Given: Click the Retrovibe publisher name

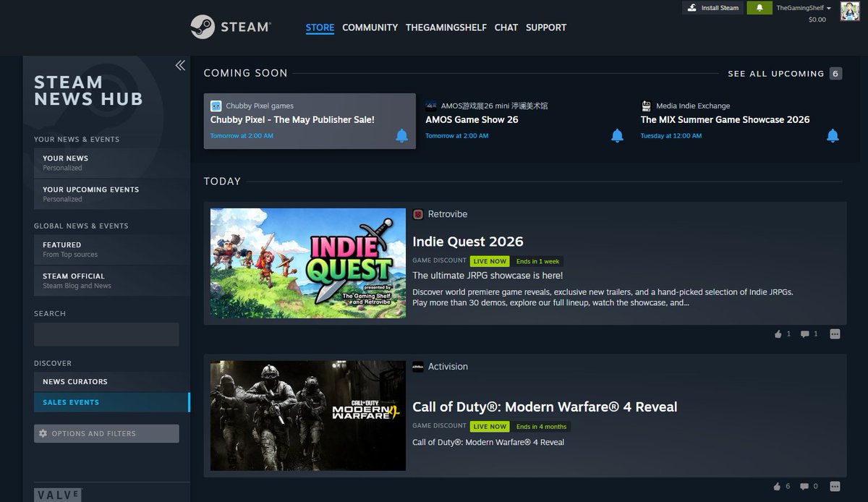Looking at the screenshot, I should click(x=448, y=214).
